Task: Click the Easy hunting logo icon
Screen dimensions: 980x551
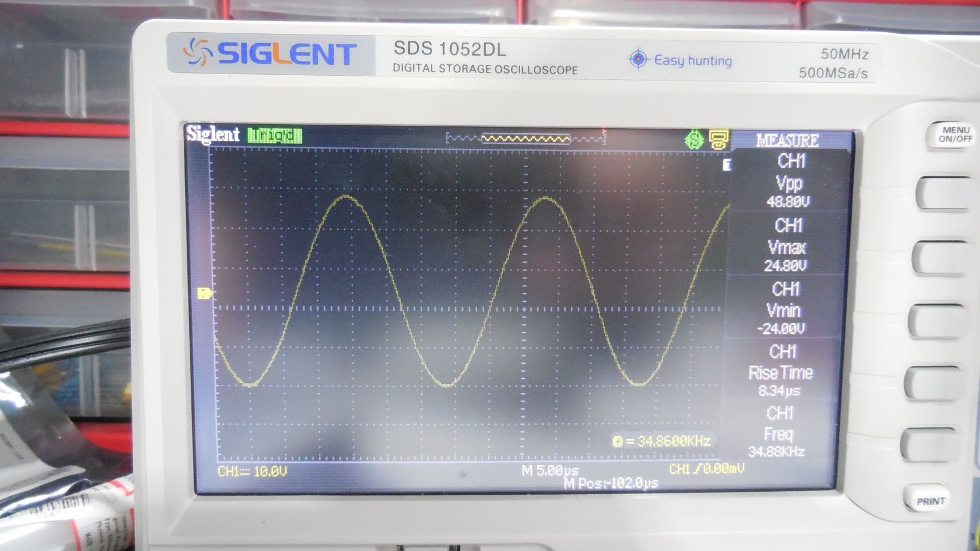Action: click(638, 59)
